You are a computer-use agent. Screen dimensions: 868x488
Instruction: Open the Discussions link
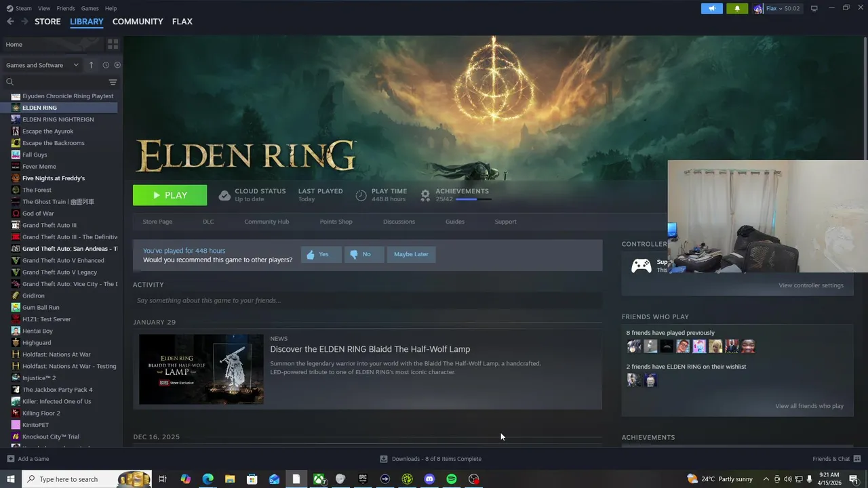click(x=399, y=222)
